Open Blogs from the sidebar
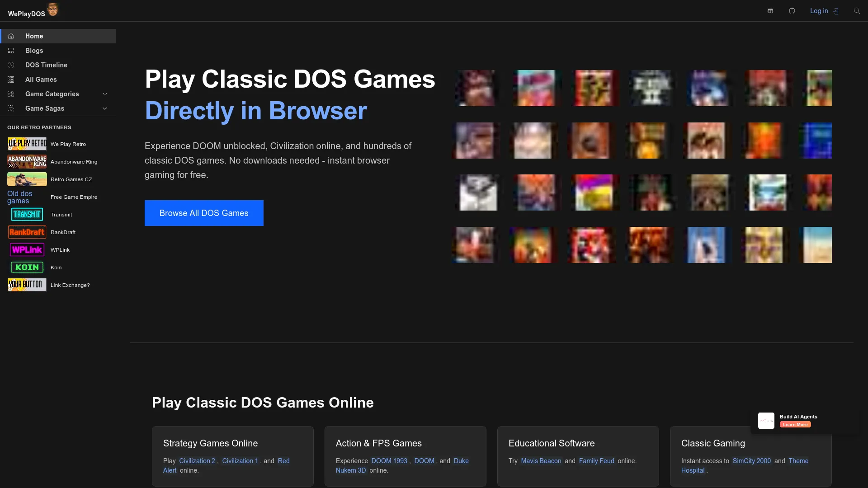The image size is (868, 488). point(58,51)
